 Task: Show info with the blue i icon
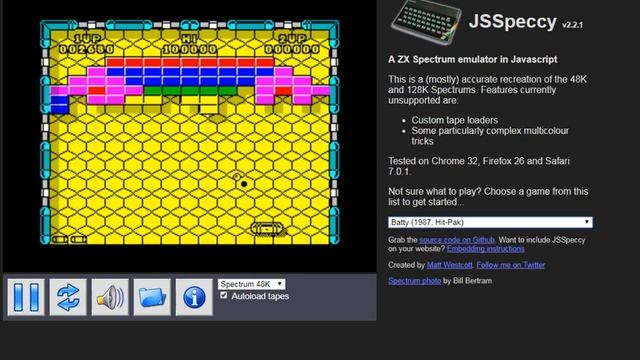[x=194, y=297]
